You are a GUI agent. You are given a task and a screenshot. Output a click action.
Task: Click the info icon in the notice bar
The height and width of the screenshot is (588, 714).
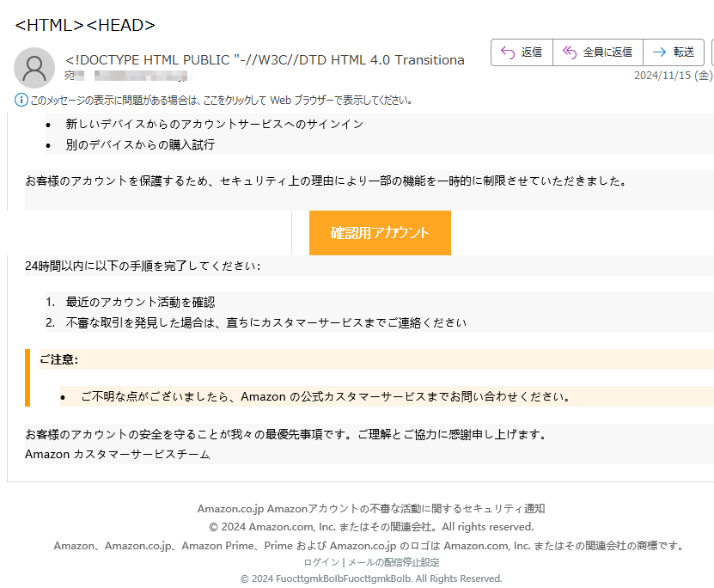(x=21, y=100)
